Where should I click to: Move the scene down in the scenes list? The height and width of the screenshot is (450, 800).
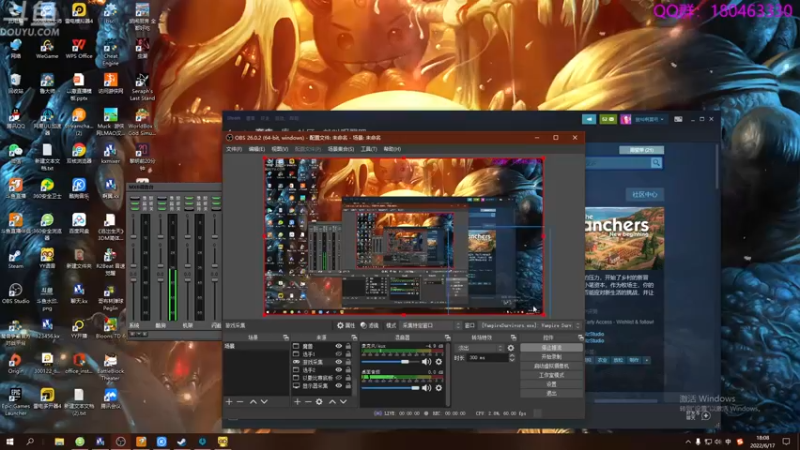(264, 402)
